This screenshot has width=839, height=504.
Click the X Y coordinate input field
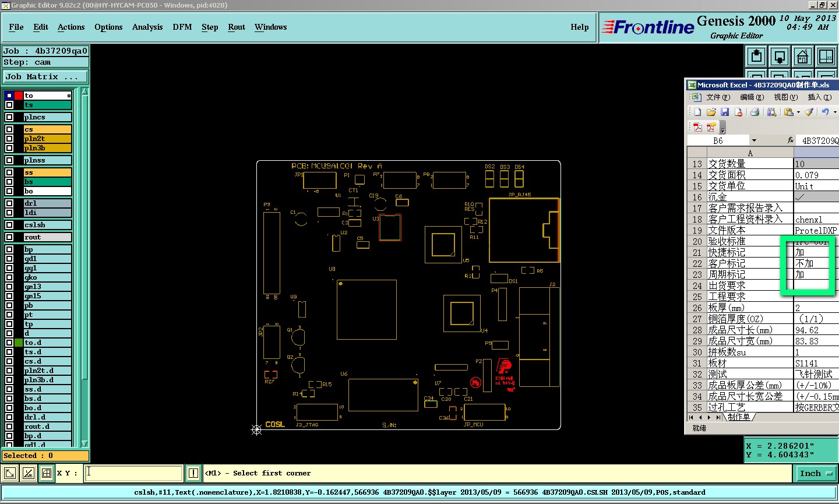(133, 473)
